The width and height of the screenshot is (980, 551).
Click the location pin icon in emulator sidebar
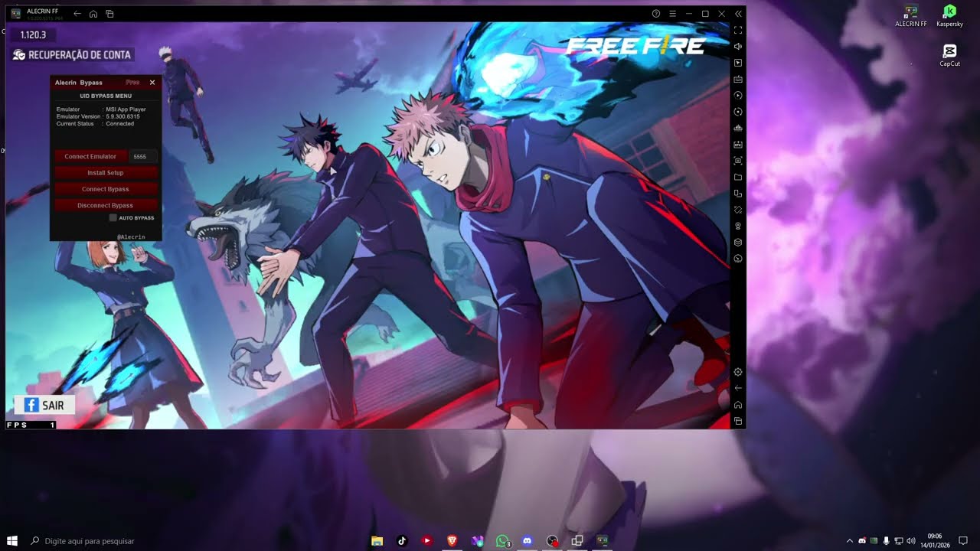tap(738, 226)
